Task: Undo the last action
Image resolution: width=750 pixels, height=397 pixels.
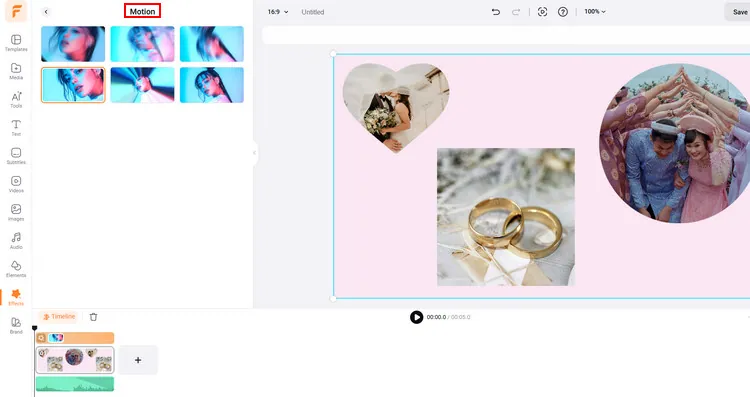Action: pyautogui.click(x=496, y=11)
